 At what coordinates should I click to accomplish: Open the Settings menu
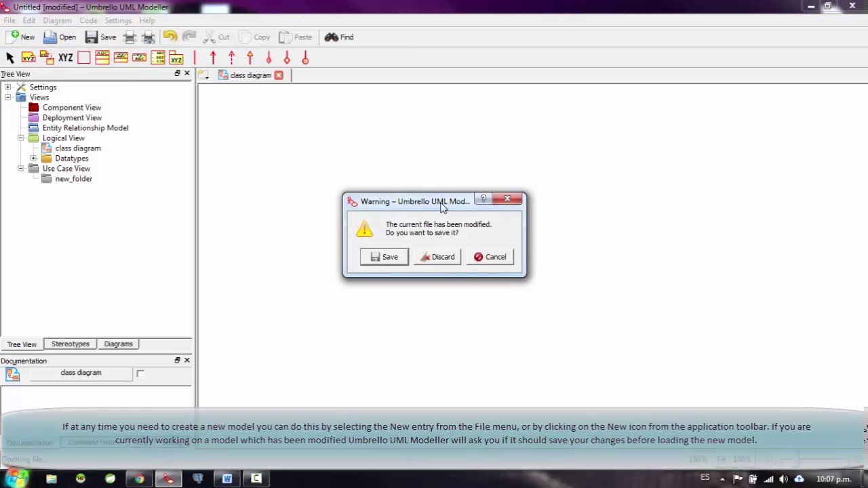point(118,20)
